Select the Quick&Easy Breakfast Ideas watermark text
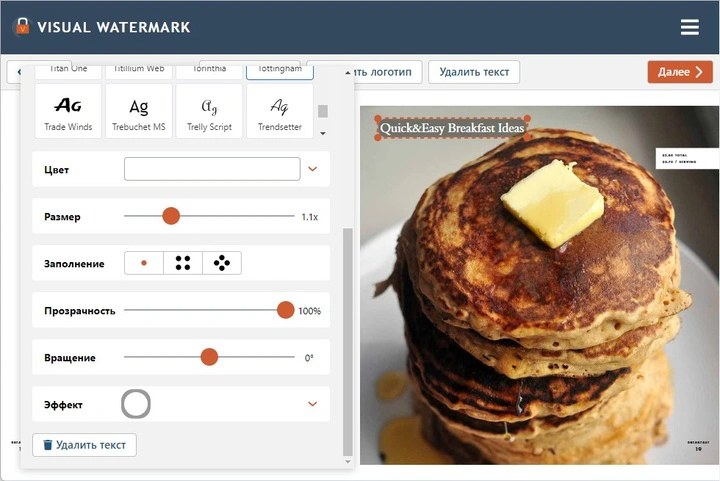720x481 pixels. click(x=452, y=128)
